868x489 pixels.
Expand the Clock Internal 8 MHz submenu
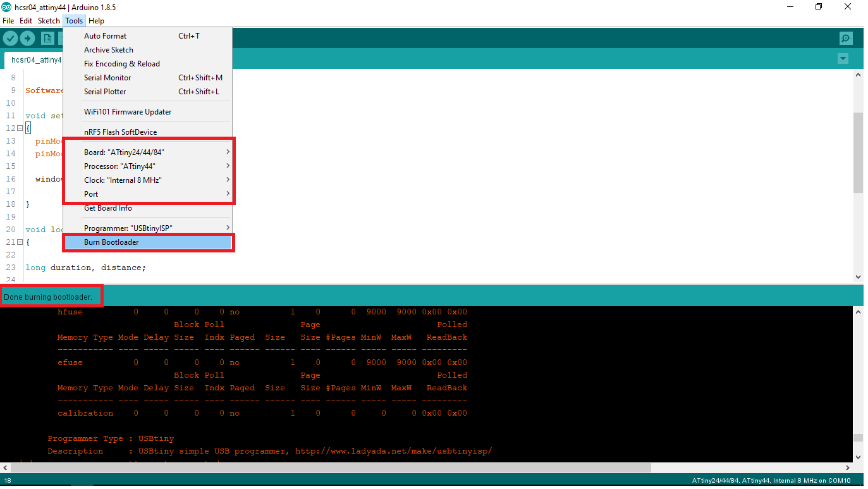pos(148,180)
